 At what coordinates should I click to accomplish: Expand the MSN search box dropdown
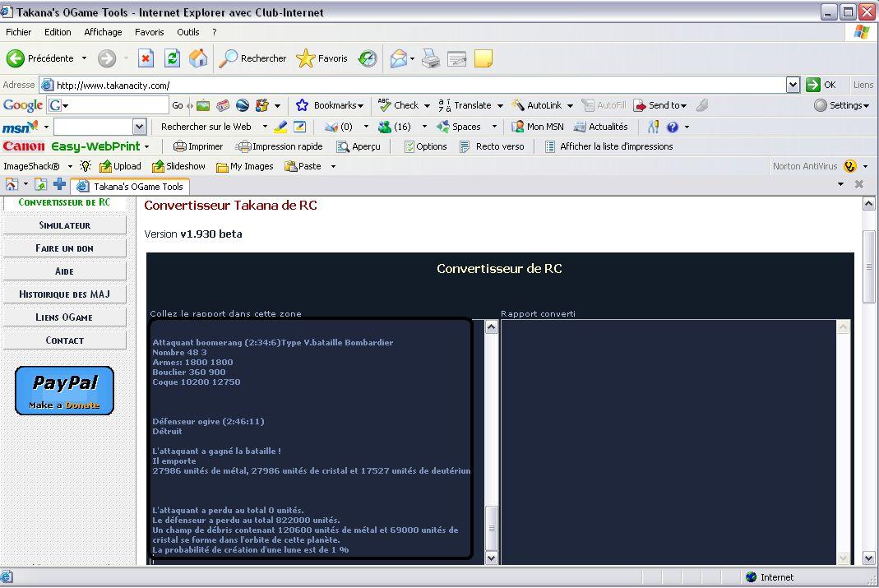coord(138,127)
